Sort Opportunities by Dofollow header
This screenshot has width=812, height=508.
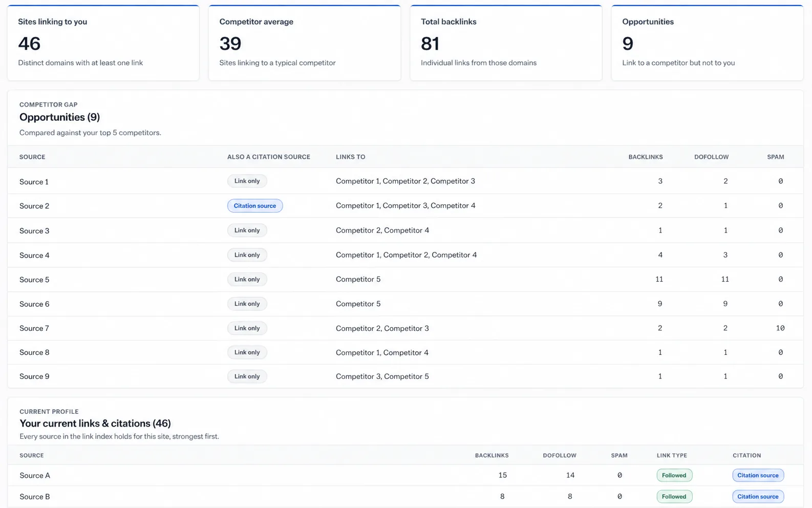(x=711, y=157)
